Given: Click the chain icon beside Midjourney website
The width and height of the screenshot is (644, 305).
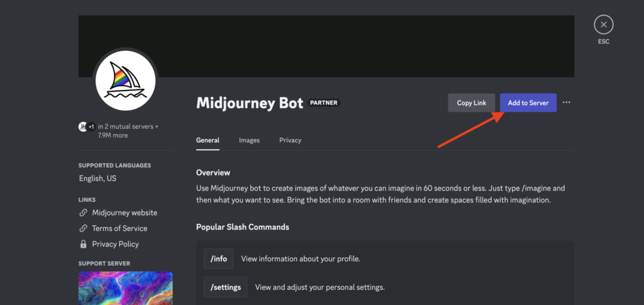Looking at the screenshot, I should (x=84, y=213).
